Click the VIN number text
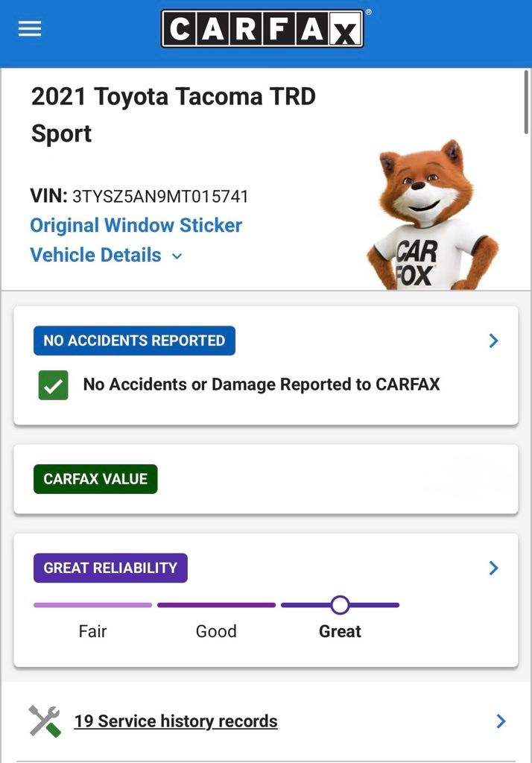 pyautogui.click(x=160, y=197)
